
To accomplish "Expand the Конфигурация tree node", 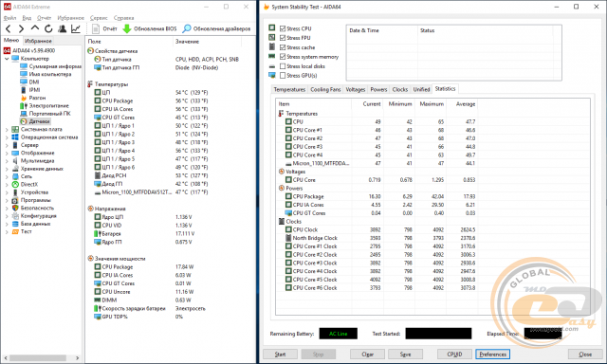I will coord(7,216).
